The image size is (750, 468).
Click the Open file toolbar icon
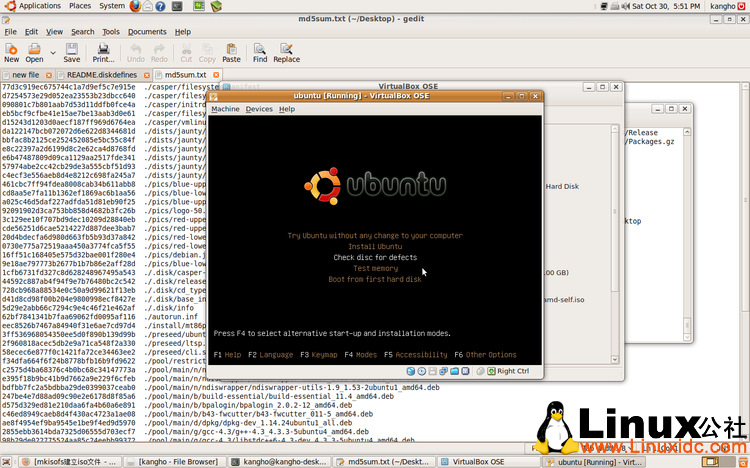tap(34, 53)
